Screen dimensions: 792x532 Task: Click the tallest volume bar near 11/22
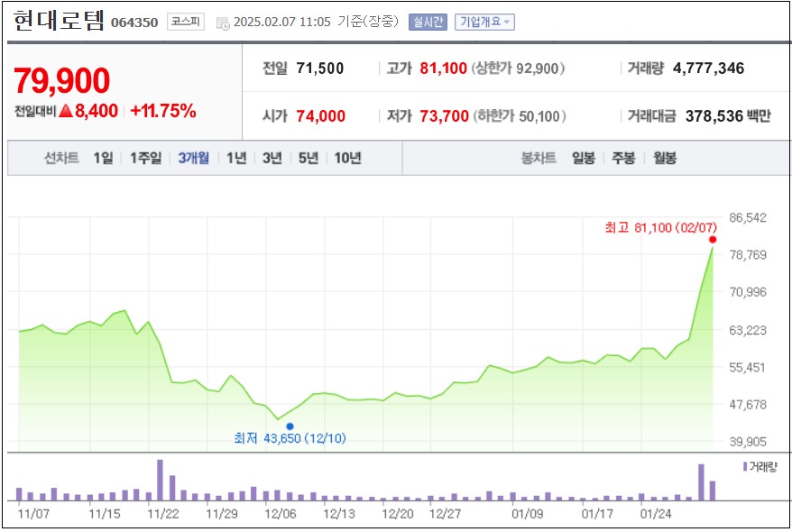point(161,480)
